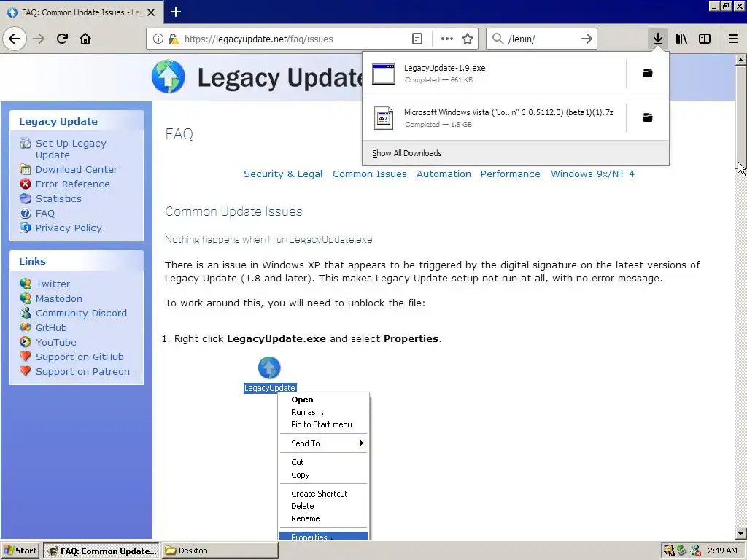Click the LegacyUpdate-1.9.exe file icon
Viewport: 747px width, 560px height.
tap(384, 74)
